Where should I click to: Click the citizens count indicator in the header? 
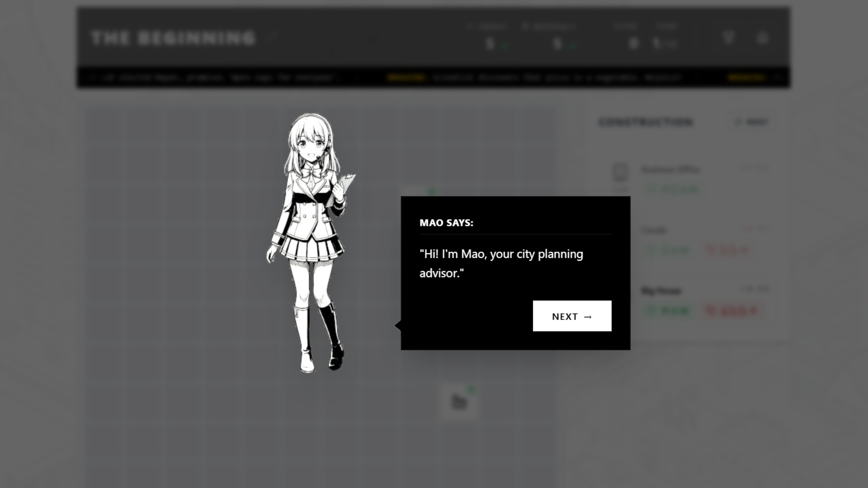(x=633, y=43)
